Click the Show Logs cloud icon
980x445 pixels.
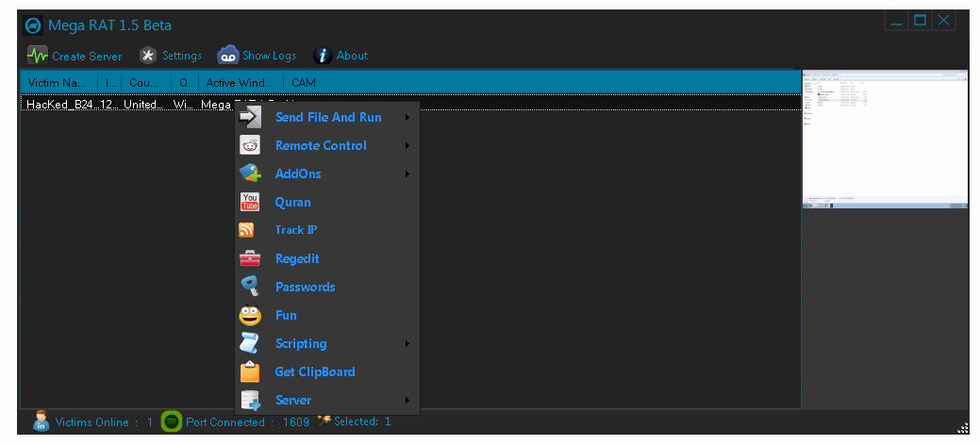pos(228,55)
